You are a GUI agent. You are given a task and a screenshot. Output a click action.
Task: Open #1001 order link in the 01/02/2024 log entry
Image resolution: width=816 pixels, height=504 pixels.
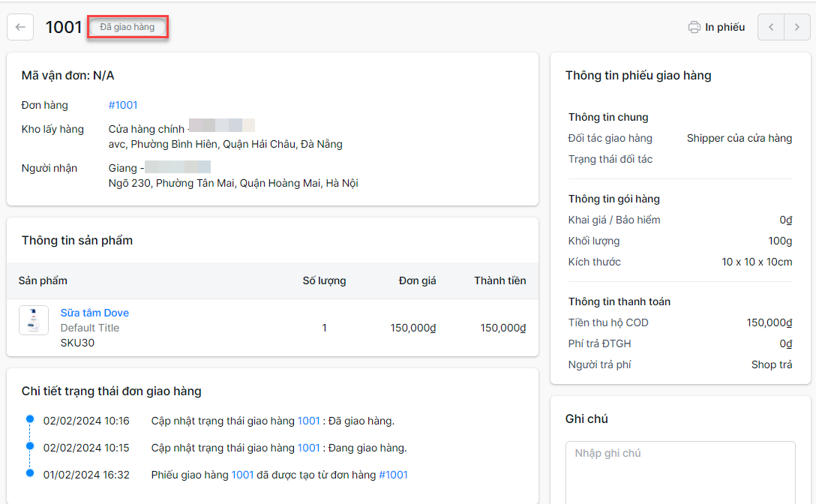[x=394, y=475]
